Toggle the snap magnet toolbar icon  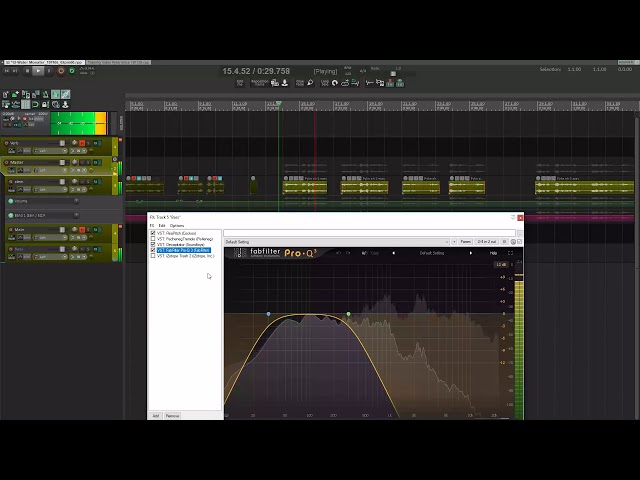[x=35, y=105]
